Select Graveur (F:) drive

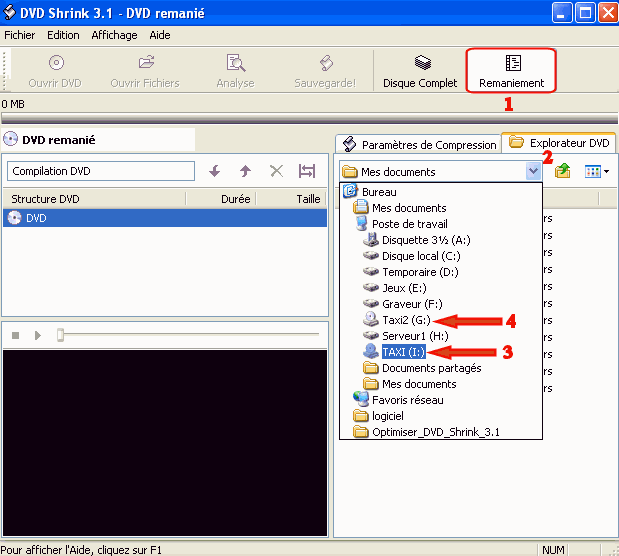click(412, 304)
